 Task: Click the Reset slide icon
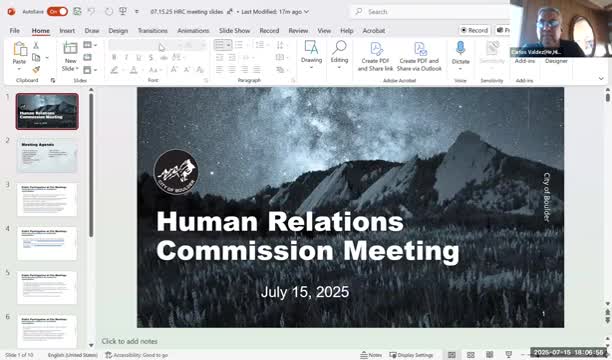coord(87,58)
